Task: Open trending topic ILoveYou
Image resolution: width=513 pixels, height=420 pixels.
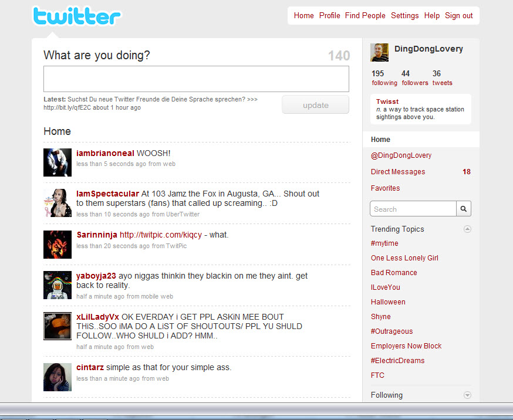Action: tap(386, 287)
